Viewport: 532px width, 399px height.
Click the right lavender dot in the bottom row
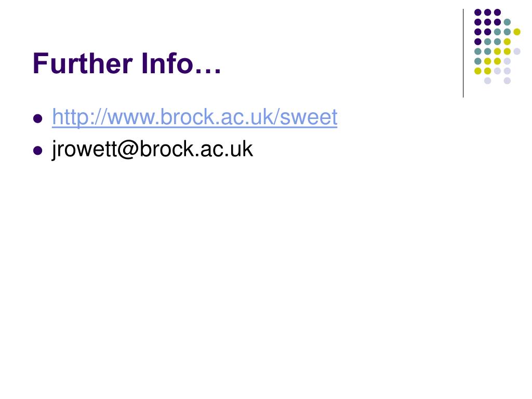507,81
